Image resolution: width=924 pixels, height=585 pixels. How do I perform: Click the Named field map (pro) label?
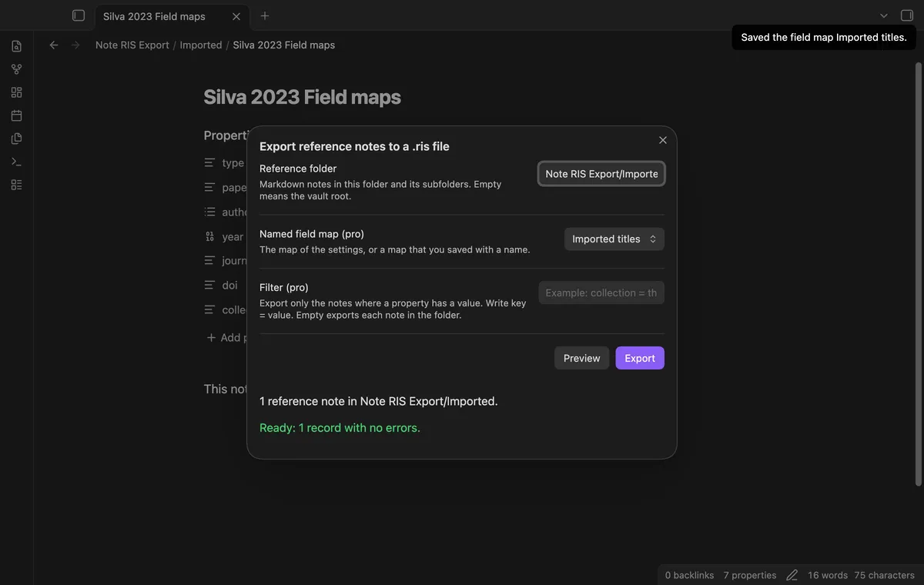[x=312, y=234]
